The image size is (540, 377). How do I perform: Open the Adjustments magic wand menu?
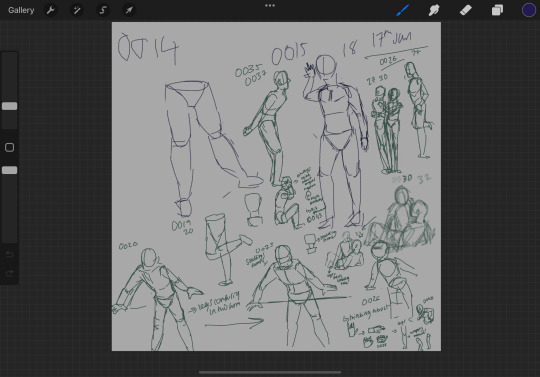point(76,10)
